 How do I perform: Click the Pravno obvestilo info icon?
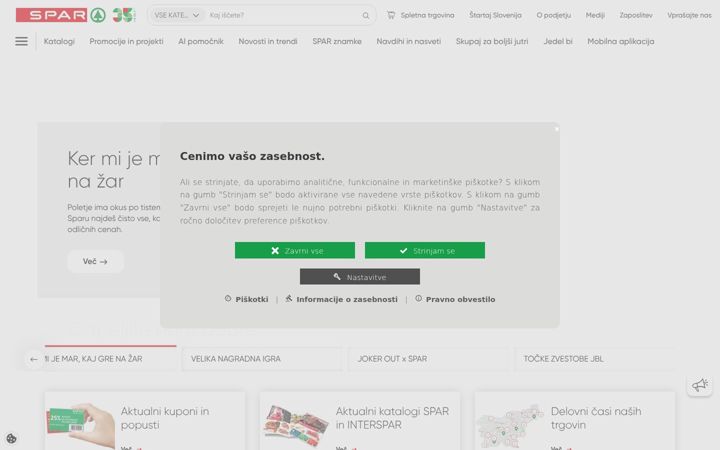click(x=418, y=298)
